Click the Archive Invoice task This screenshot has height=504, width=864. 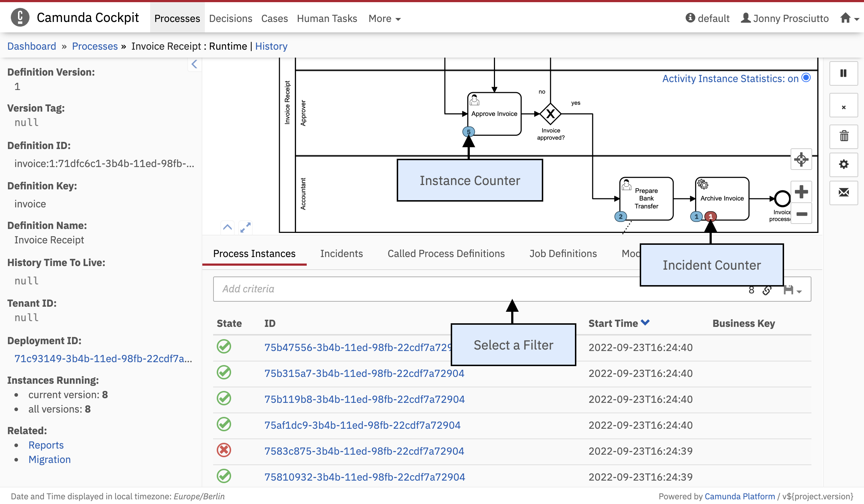(x=722, y=198)
